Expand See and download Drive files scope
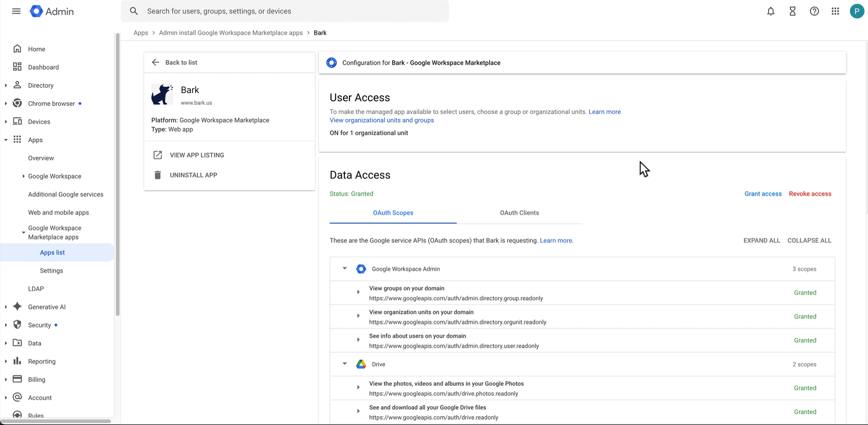868x425 pixels. (359, 411)
